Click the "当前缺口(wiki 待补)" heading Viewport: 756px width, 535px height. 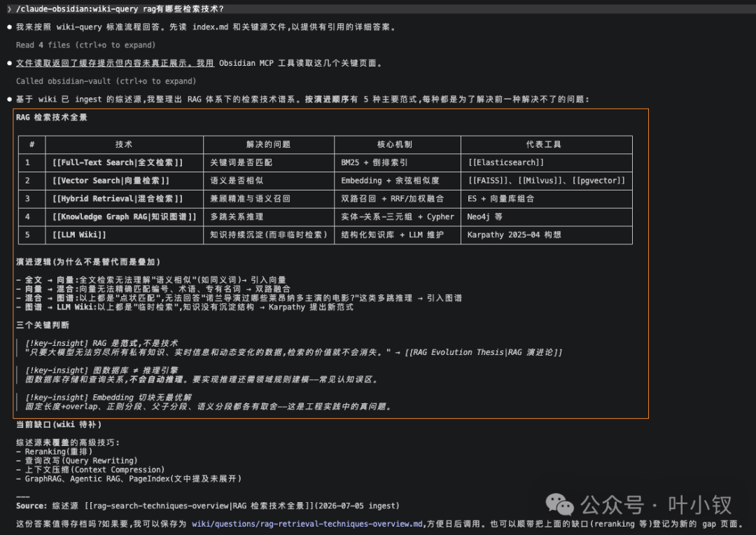tap(58, 424)
